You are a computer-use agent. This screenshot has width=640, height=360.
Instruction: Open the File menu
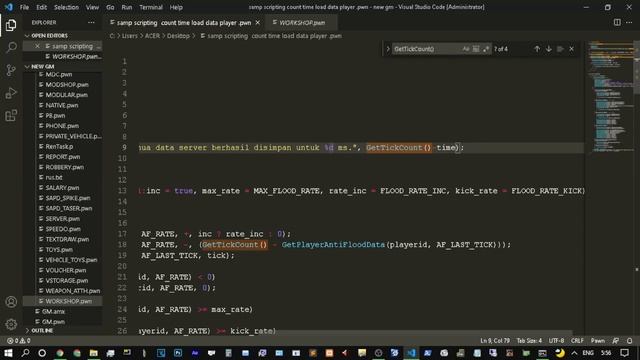pyautogui.click(x=24, y=7)
